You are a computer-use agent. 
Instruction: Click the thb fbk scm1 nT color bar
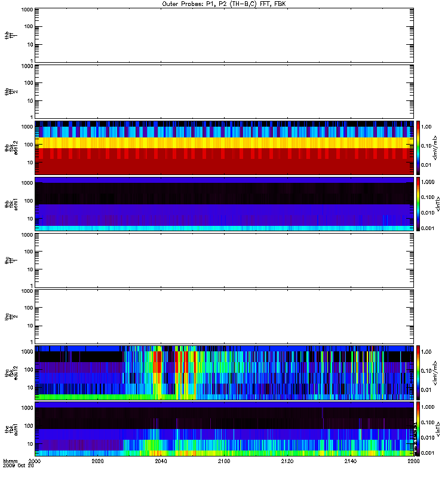click(x=418, y=204)
